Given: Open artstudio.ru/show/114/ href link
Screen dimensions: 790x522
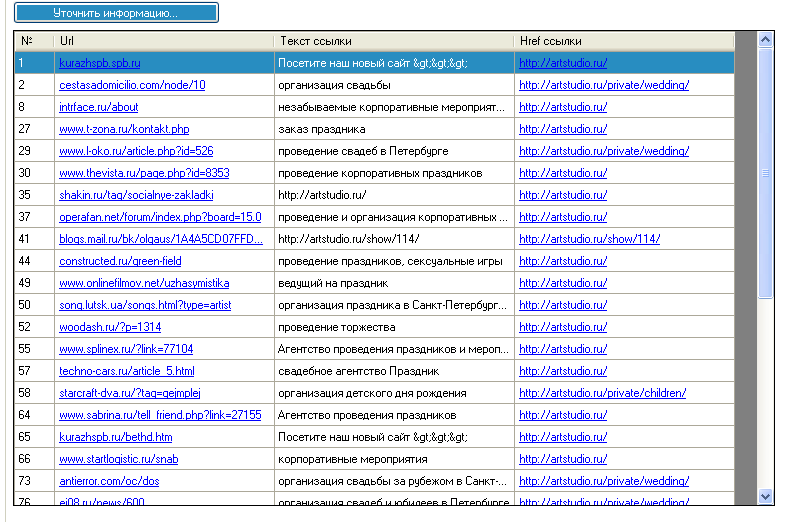Looking at the screenshot, I should 589,239.
